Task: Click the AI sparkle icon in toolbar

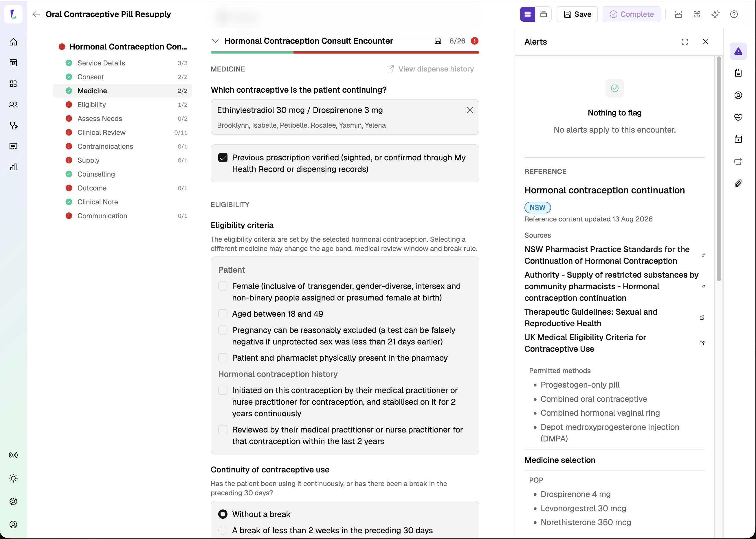Action: point(715,14)
